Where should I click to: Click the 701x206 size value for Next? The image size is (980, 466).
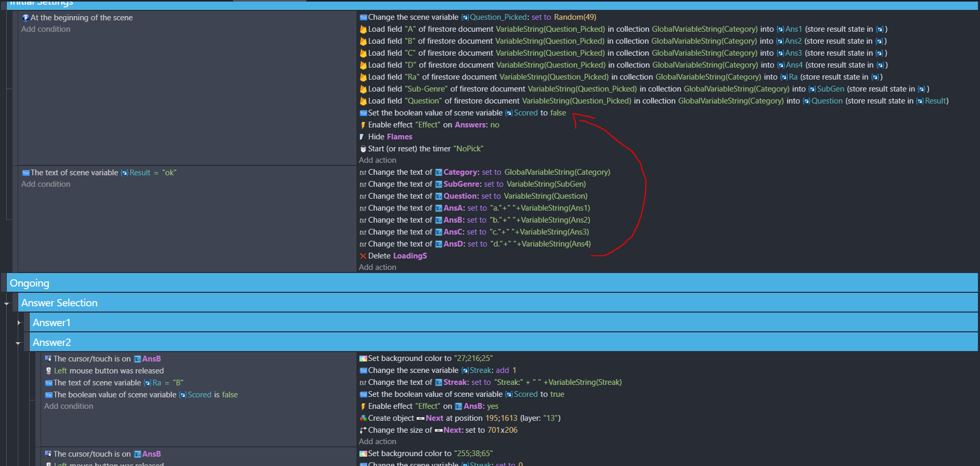[502, 431]
